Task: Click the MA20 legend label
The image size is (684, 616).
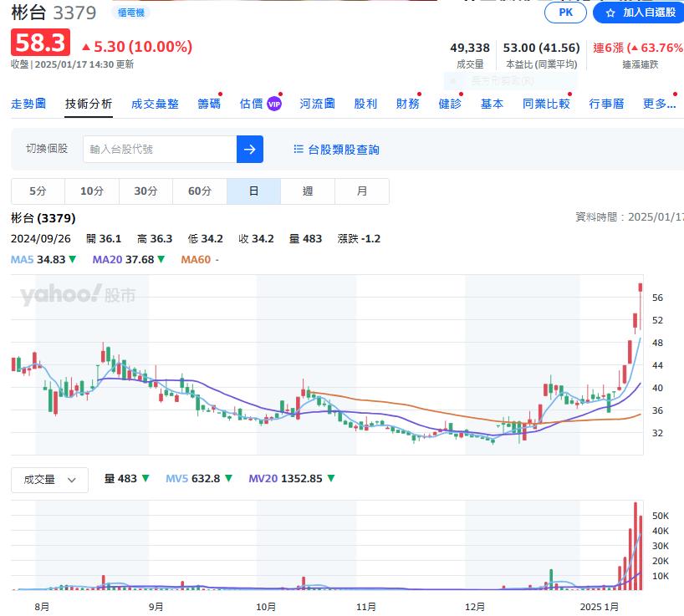Action: (107, 259)
